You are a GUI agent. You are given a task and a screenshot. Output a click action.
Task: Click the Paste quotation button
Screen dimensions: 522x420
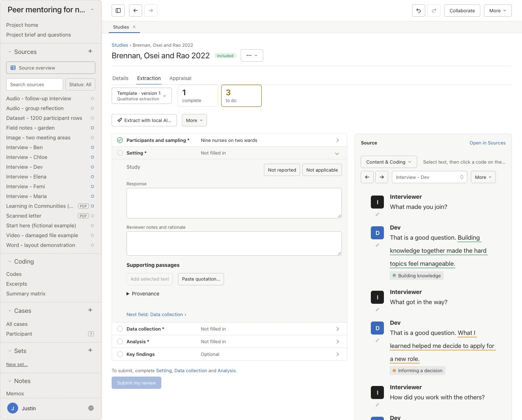point(201,279)
